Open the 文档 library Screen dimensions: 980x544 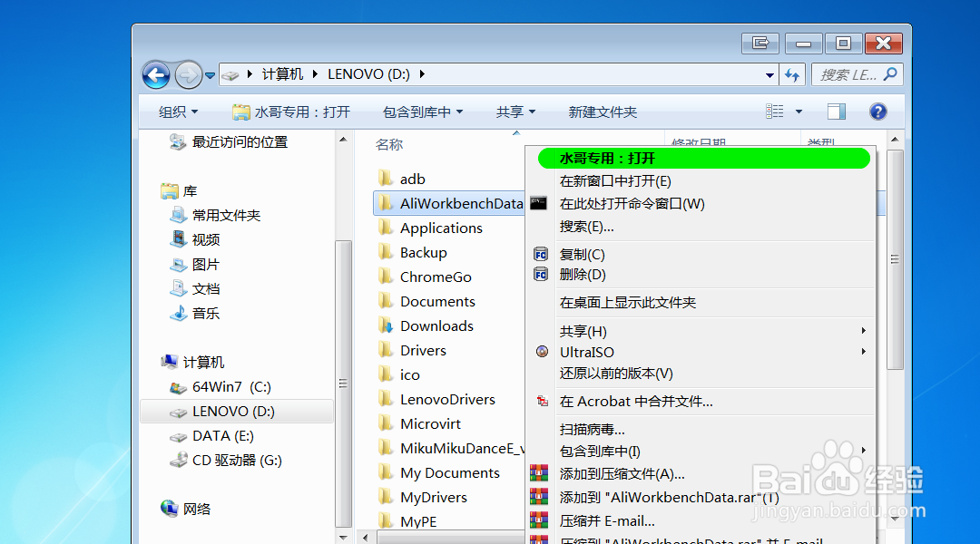tap(195, 288)
